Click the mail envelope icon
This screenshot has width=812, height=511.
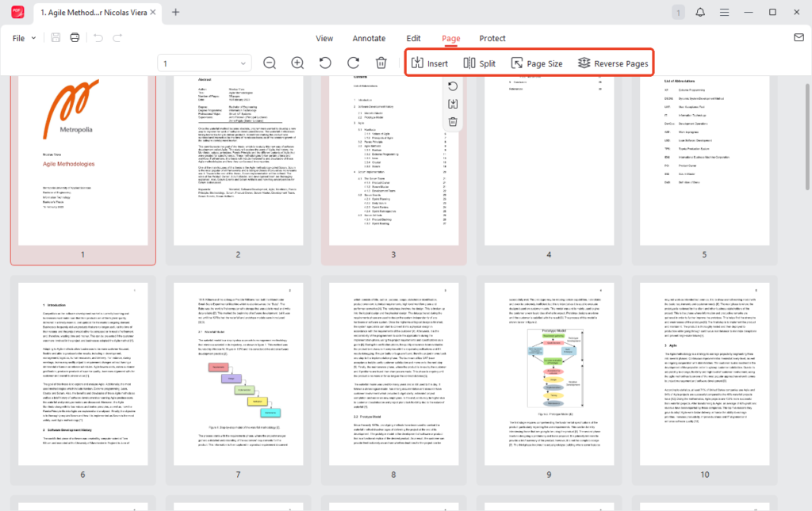pyautogui.click(x=799, y=38)
